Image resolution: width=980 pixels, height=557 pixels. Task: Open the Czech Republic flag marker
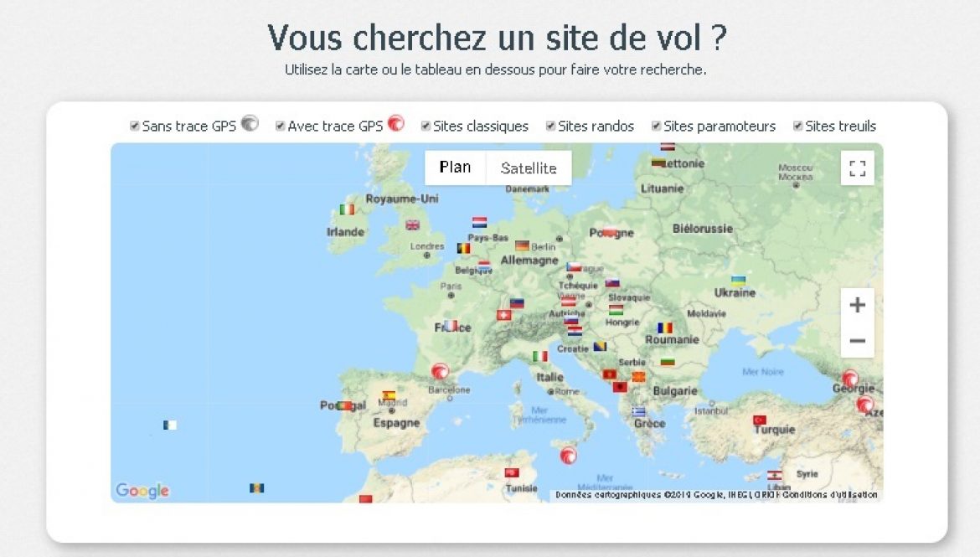click(x=574, y=267)
